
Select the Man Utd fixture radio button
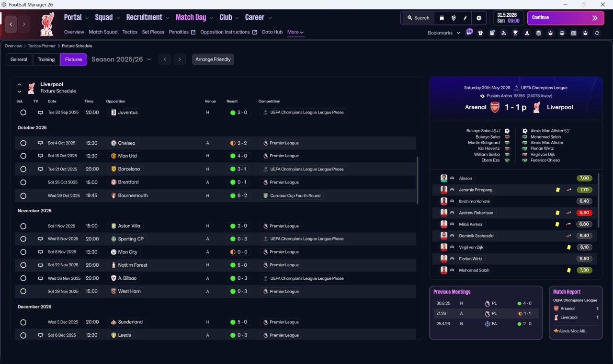[23, 156]
